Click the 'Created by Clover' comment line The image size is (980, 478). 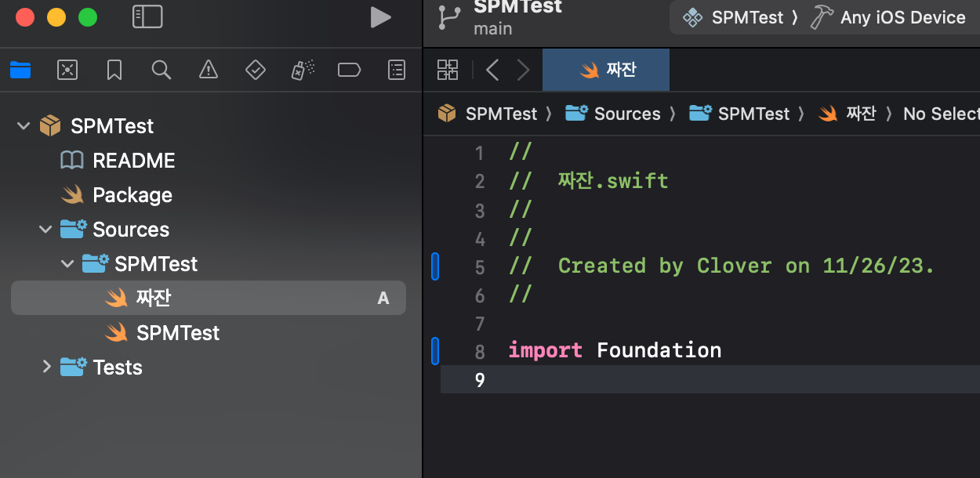pyautogui.click(x=721, y=266)
